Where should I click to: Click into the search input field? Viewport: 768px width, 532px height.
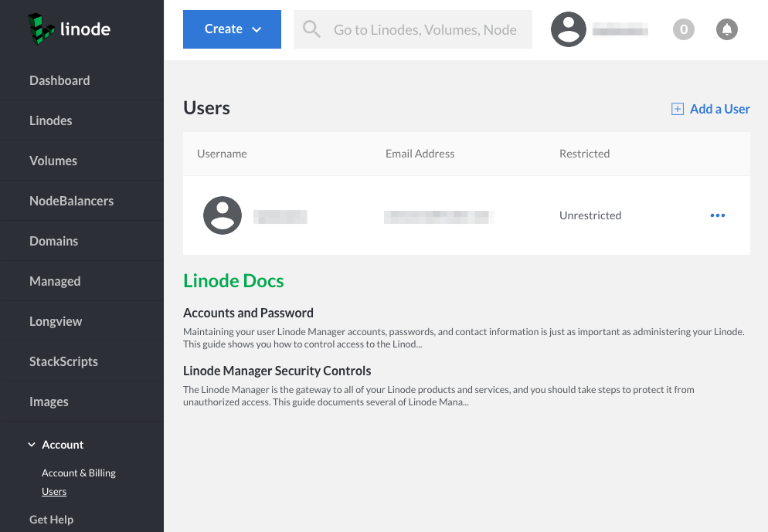point(425,29)
